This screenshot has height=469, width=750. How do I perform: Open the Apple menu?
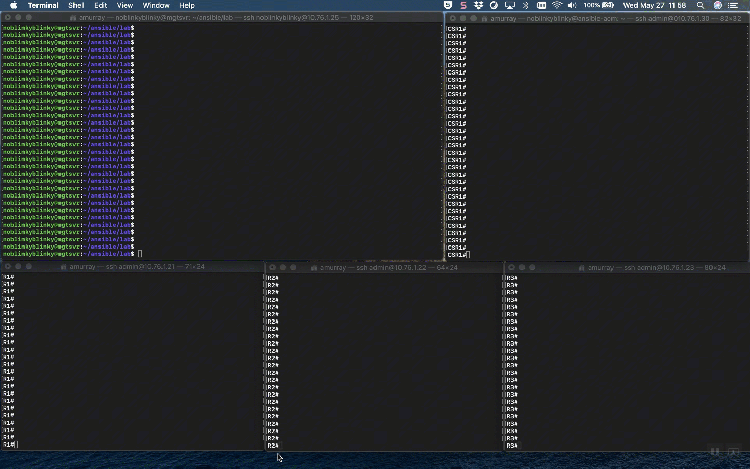[13, 5]
